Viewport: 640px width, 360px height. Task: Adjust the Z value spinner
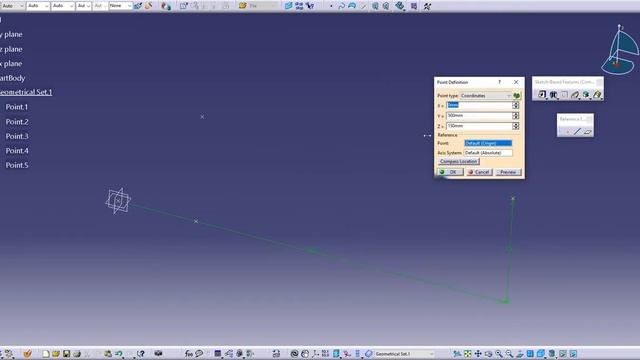[x=516, y=126]
